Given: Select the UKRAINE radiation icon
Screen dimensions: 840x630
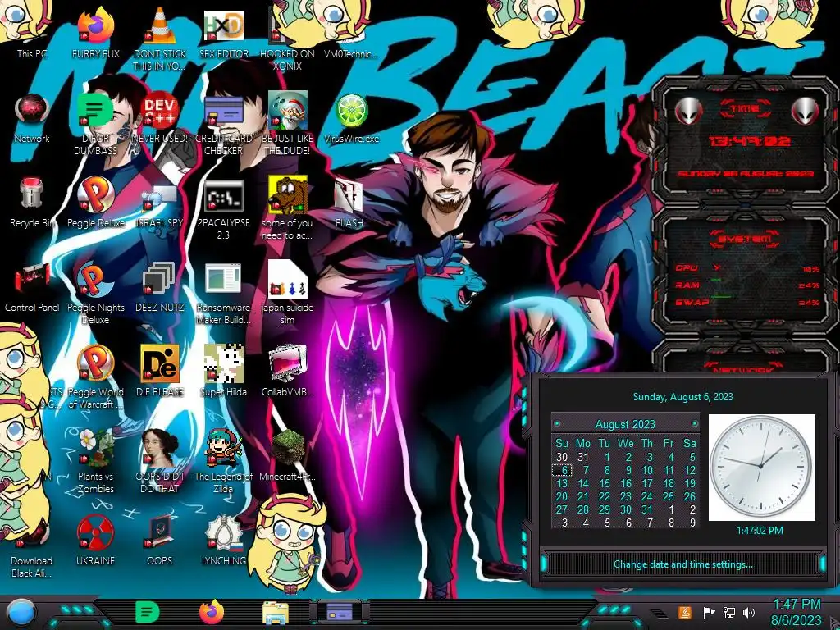Looking at the screenshot, I should point(95,533).
